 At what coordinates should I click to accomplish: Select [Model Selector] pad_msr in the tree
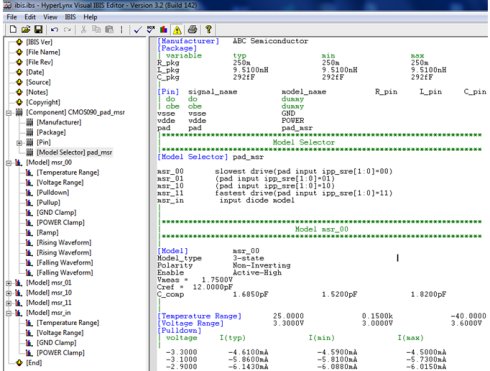[74, 152]
